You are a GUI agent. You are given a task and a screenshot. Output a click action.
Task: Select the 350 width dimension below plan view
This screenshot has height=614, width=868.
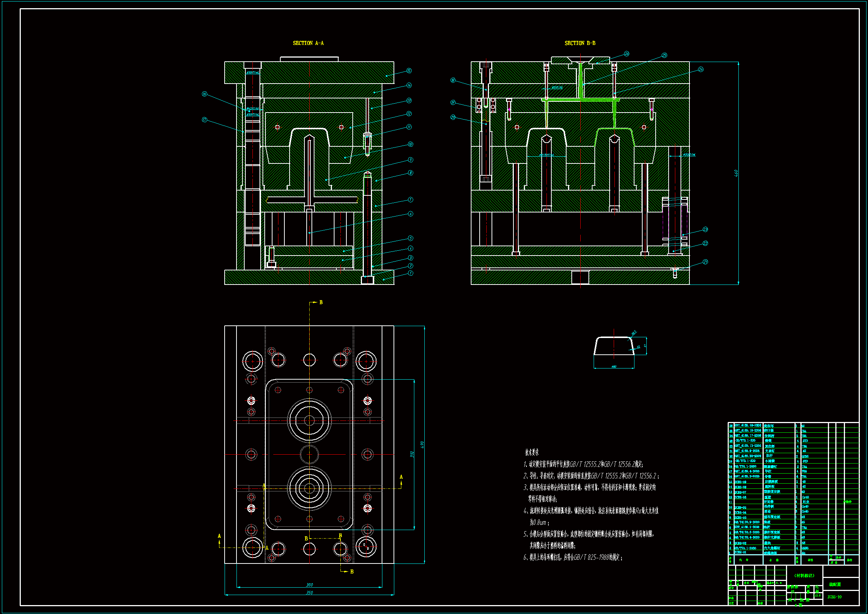(x=309, y=592)
